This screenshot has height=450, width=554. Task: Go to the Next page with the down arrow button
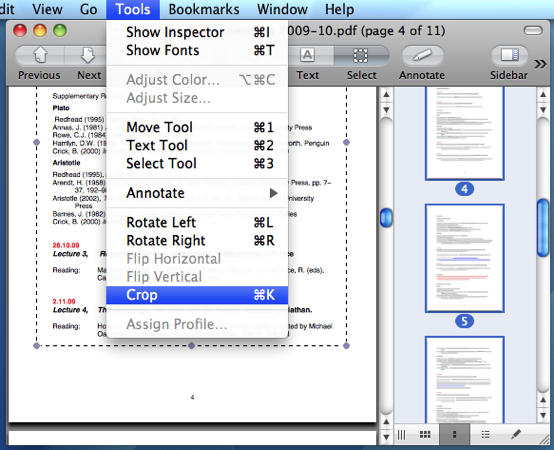(88, 55)
